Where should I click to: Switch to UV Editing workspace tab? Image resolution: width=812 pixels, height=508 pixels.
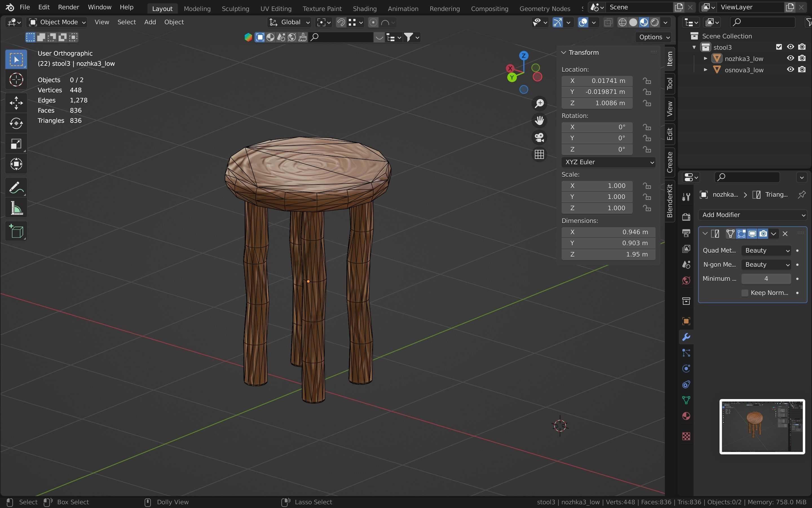point(276,8)
